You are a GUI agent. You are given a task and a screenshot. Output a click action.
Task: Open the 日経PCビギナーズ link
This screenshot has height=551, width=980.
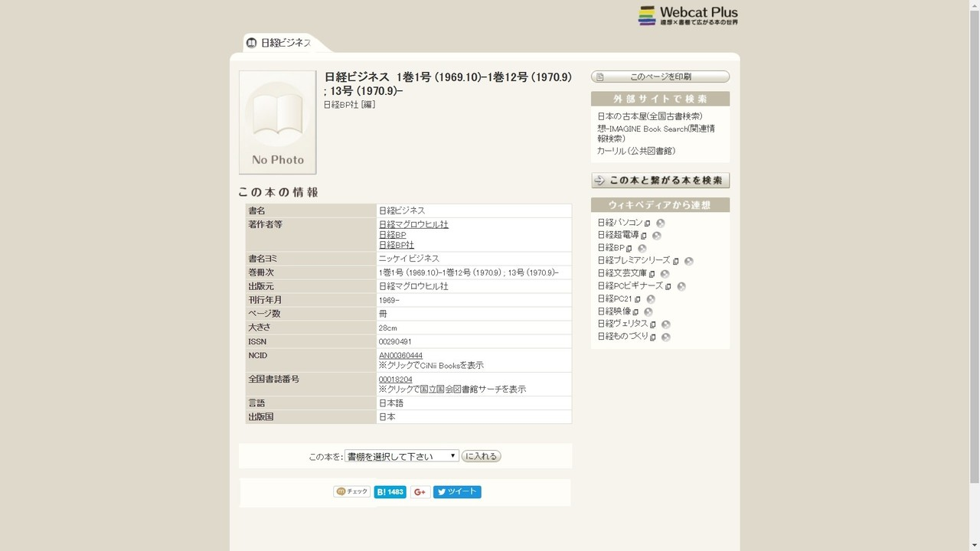click(x=630, y=285)
